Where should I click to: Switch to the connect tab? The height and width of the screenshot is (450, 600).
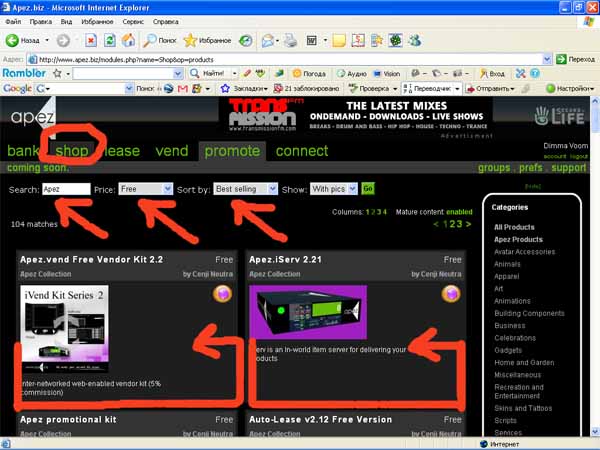[302, 151]
